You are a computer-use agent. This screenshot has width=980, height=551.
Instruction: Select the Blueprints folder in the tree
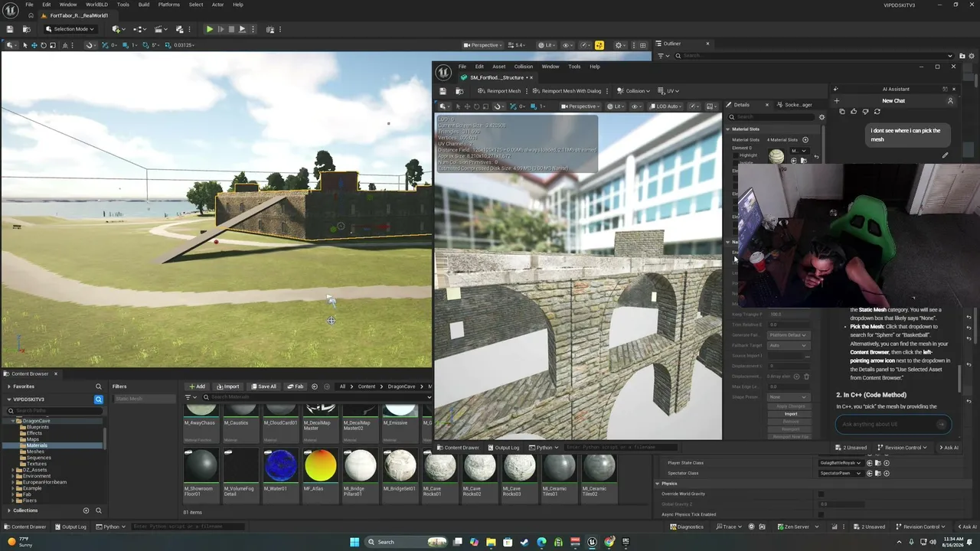tap(38, 427)
